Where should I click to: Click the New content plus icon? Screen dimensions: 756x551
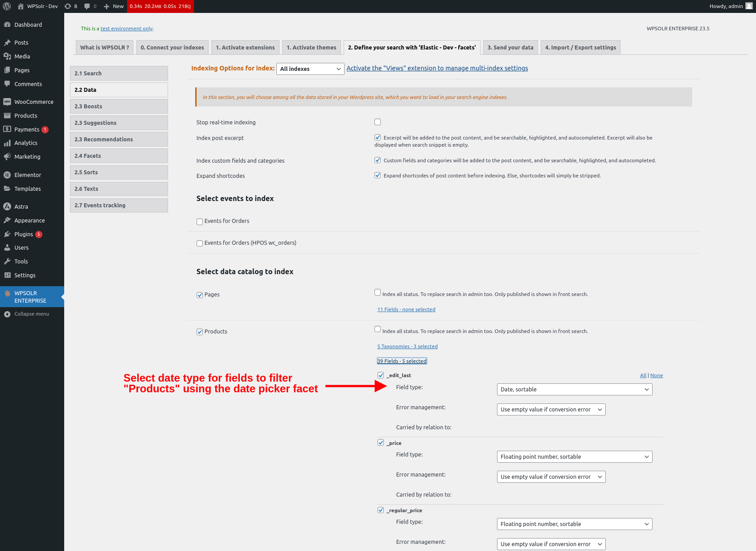point(107,6)
